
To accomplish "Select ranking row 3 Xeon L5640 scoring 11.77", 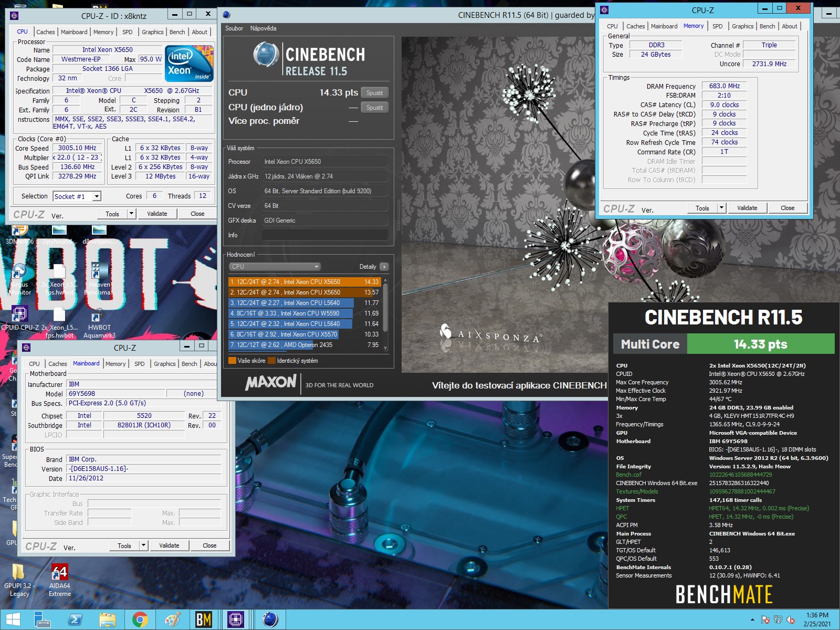I will 304,303.
